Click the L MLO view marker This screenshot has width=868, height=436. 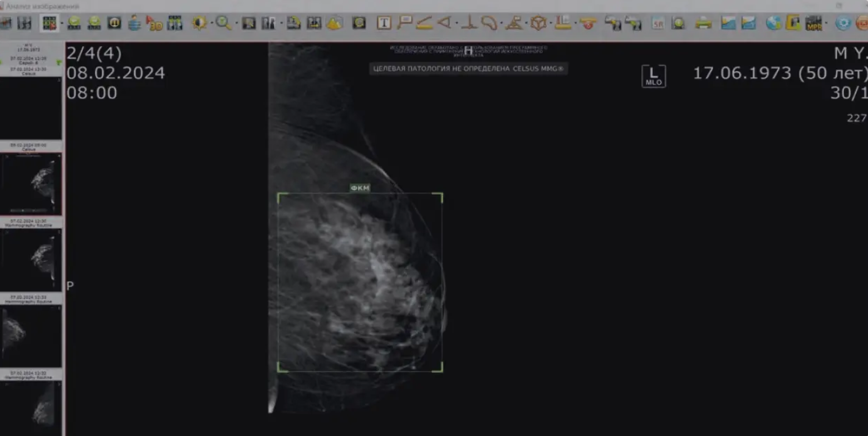click(653, 76)
